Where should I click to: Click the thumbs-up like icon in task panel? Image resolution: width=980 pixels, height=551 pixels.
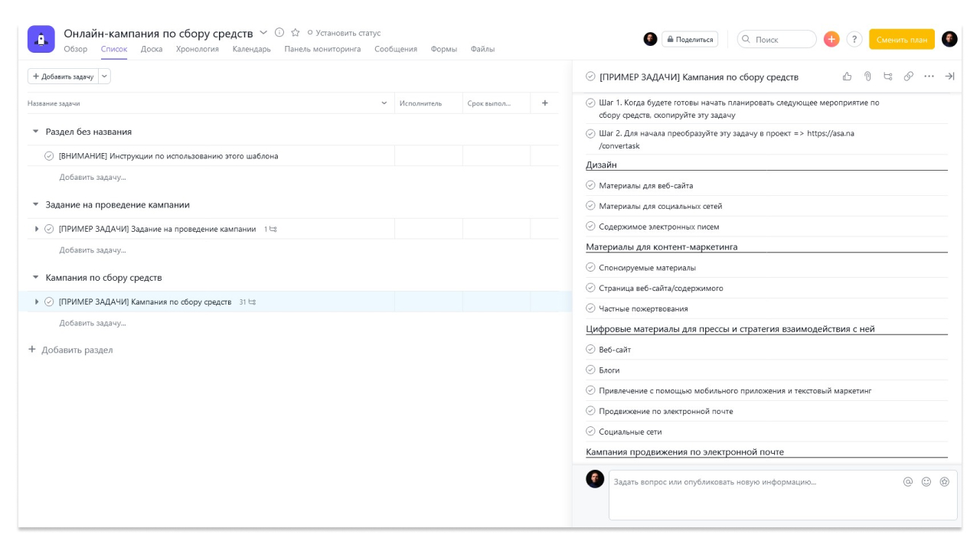[x=847, y=77]
